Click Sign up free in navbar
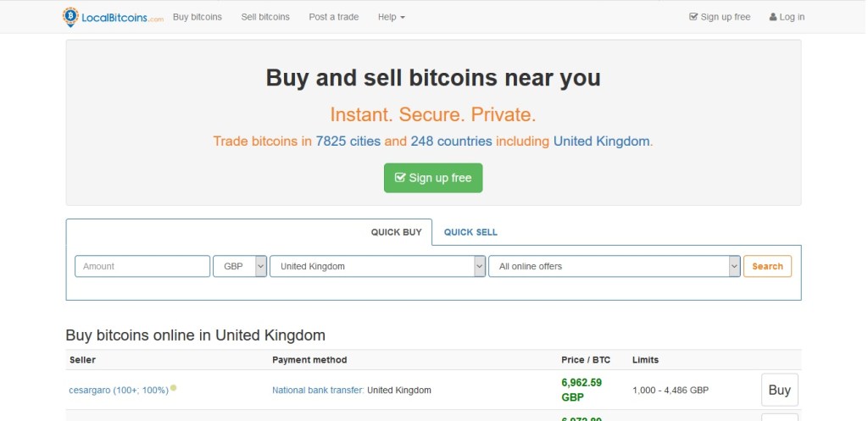Viewport: 868px width, 421px height. [x=720, y=17]
